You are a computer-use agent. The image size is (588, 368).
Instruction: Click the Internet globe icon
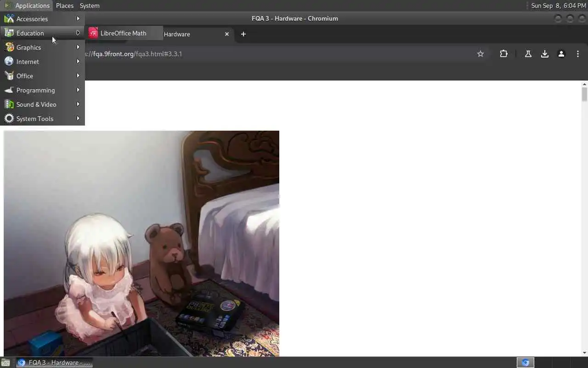(x=9, y=62)
